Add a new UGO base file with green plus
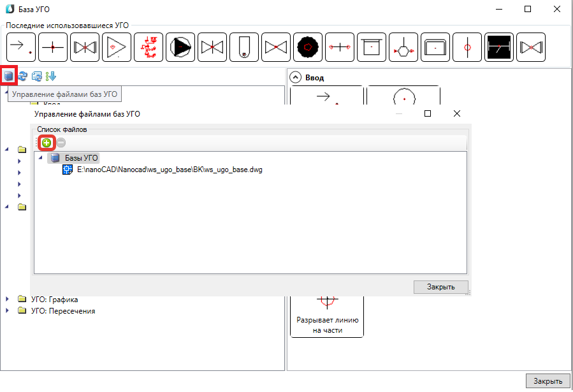 coord(47,143)
